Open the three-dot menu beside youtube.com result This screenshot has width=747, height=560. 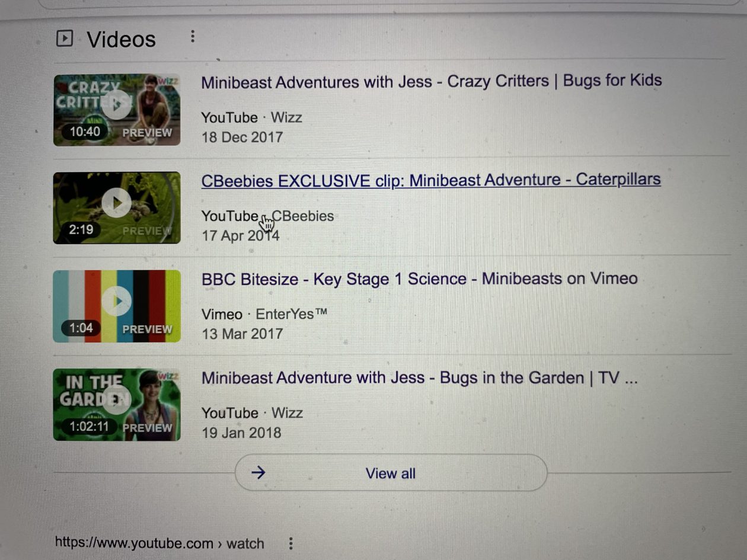click(x=290, y=543)
